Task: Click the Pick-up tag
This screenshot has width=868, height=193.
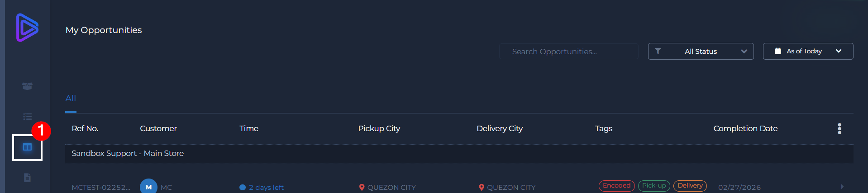Action: click(x=654, y=186)
